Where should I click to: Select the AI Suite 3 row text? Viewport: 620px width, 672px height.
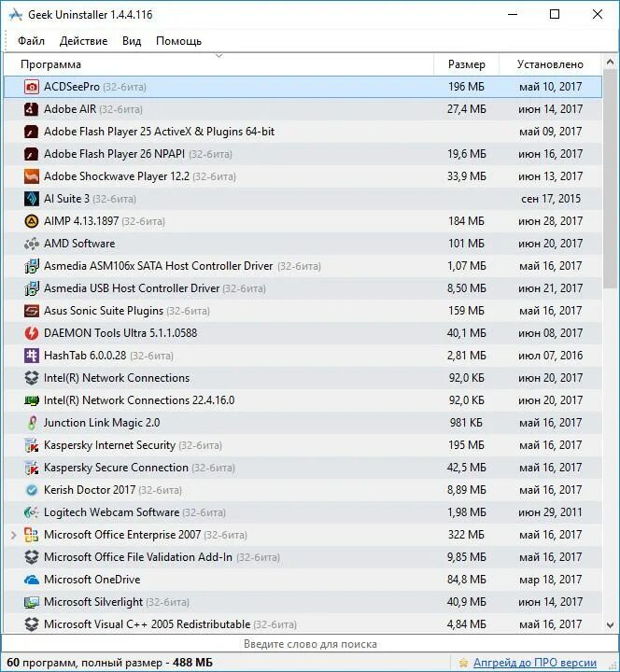tap(66, 199)
